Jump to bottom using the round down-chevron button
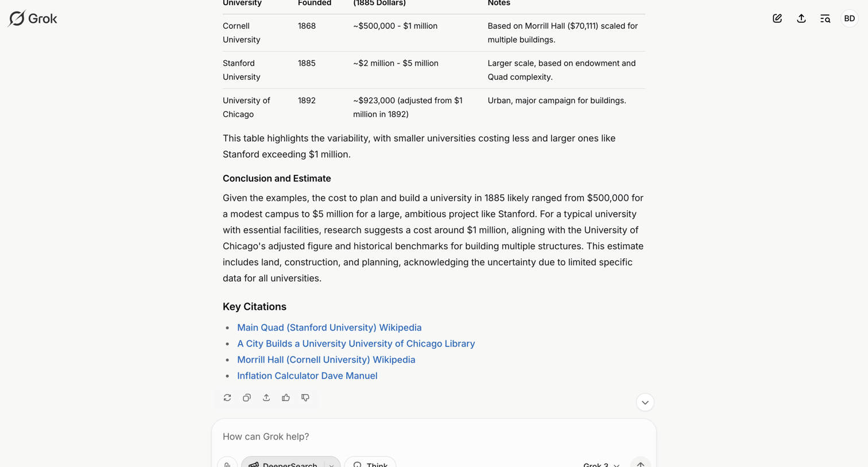The height and width of the screenshot is (467, 868). point(645,402)
